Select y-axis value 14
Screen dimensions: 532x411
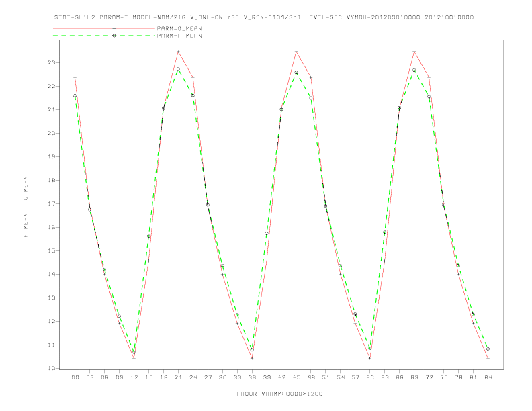(x=52, y=275)
